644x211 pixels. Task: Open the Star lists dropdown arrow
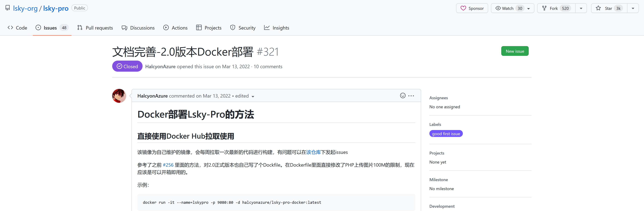point(633,8)
